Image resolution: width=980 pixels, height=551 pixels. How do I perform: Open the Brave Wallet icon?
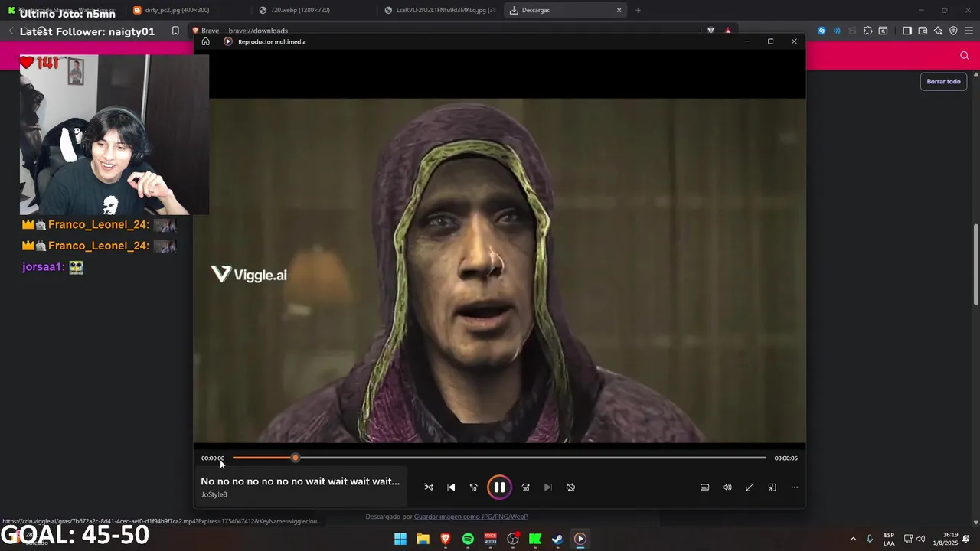(x=923, y=31)
